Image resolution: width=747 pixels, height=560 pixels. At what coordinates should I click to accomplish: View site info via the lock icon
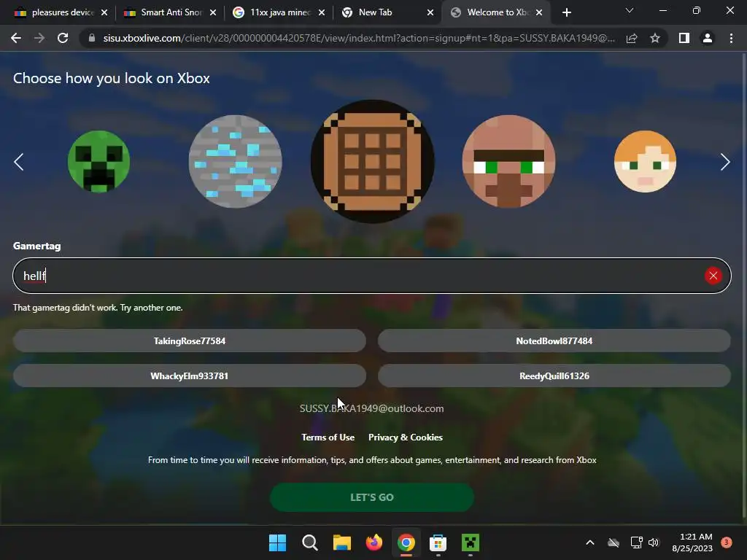click(x=92, y=38)
